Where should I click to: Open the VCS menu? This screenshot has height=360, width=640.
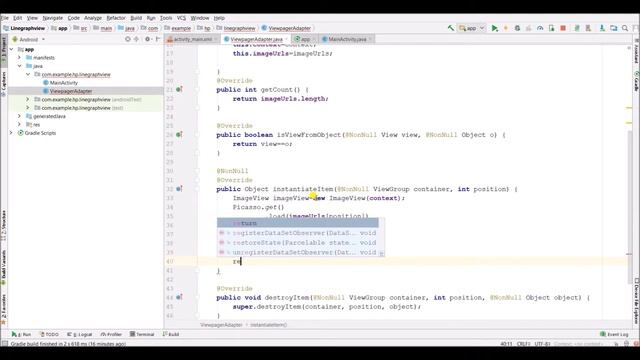[x=181, y=18]
